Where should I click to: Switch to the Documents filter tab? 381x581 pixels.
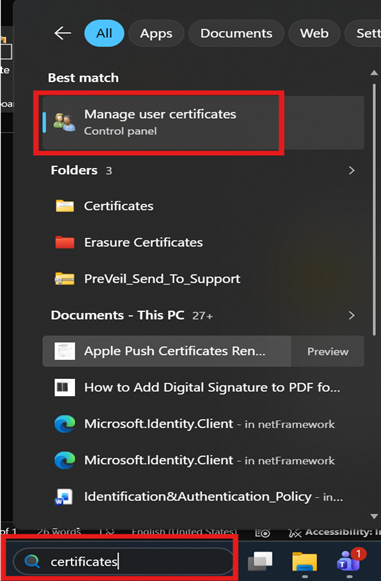tap(236, 33)
